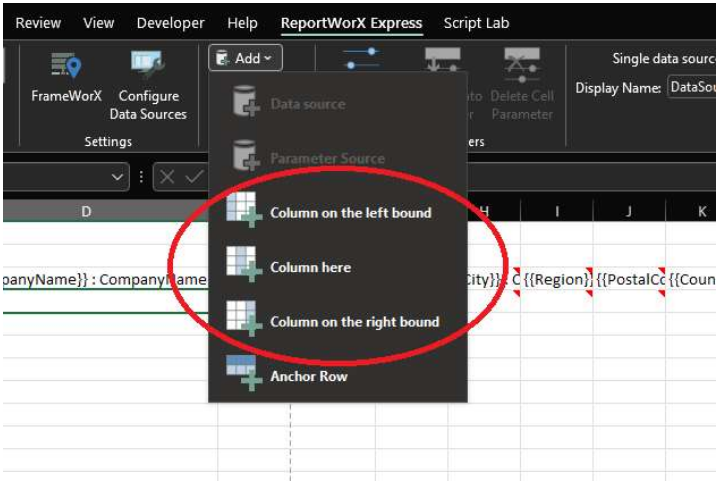Open the Review ribbon tab
721x482 pixels.
pos(38,23)
